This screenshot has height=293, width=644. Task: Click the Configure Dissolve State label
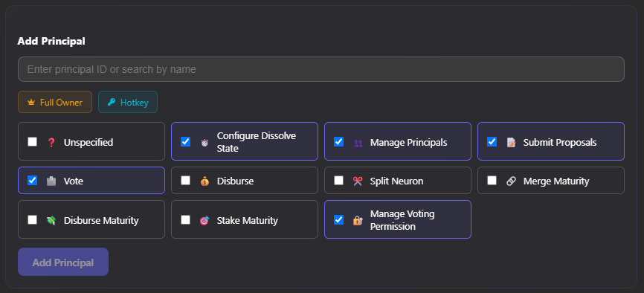[257, 142]
